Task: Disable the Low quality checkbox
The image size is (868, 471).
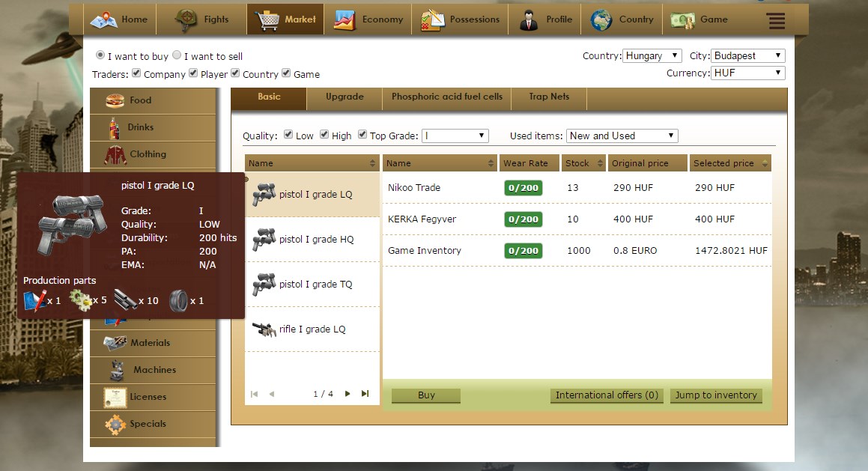Action: [x=289, y=135]
